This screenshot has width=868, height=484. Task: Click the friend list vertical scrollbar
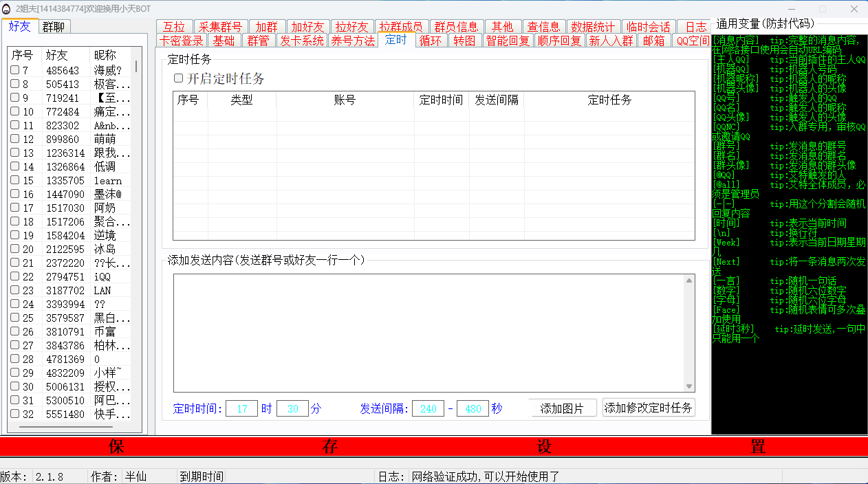tap(135, 66)
